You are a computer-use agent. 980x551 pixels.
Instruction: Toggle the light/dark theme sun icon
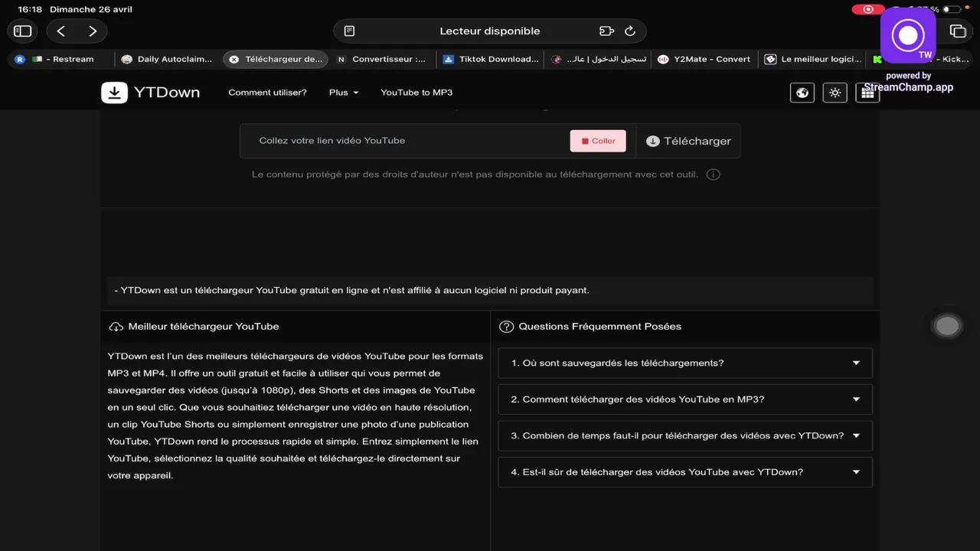coord(835,93)
